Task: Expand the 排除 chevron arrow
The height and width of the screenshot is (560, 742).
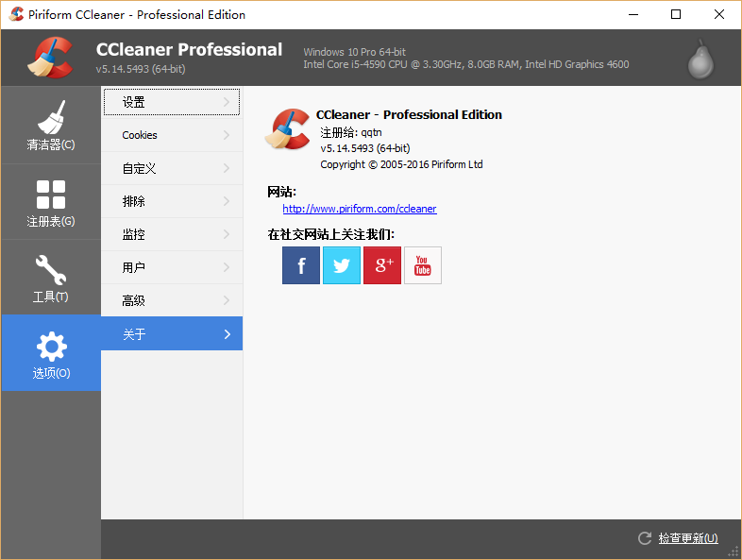Action: point(227,201)
